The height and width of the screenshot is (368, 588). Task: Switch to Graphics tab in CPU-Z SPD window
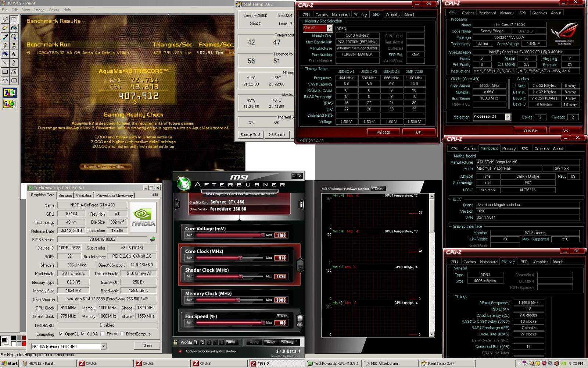coord(393,15)
